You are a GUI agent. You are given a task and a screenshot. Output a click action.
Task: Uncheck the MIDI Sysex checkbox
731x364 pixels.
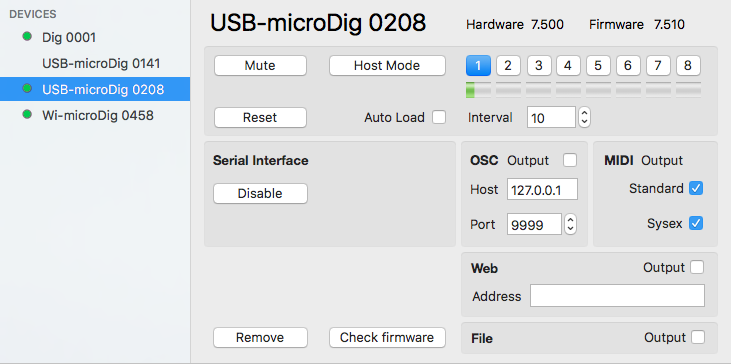point(696,223)
